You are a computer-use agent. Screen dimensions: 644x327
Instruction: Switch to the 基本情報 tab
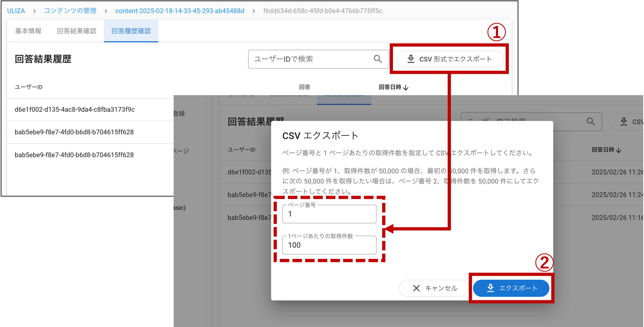[28, 31]
